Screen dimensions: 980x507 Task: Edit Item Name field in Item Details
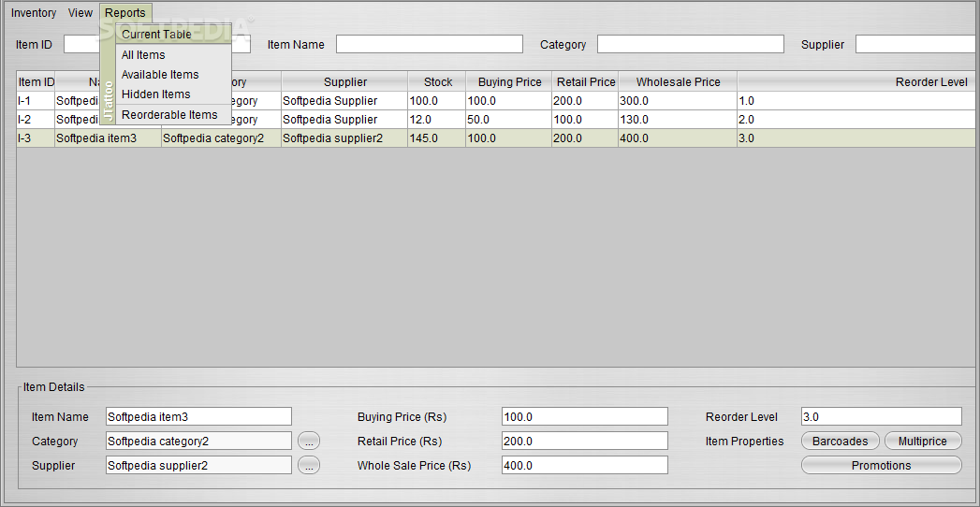[198, 416]
